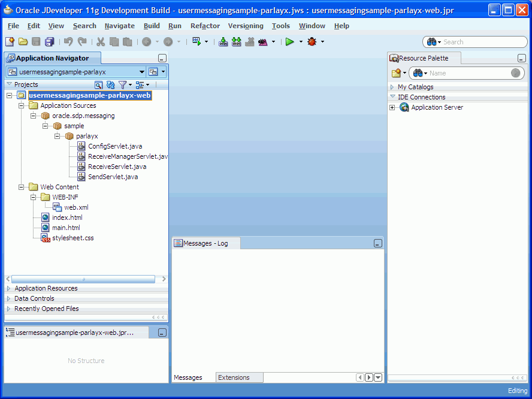
Task: Click the Open folder toolbar icon
Action: point(23,42)
